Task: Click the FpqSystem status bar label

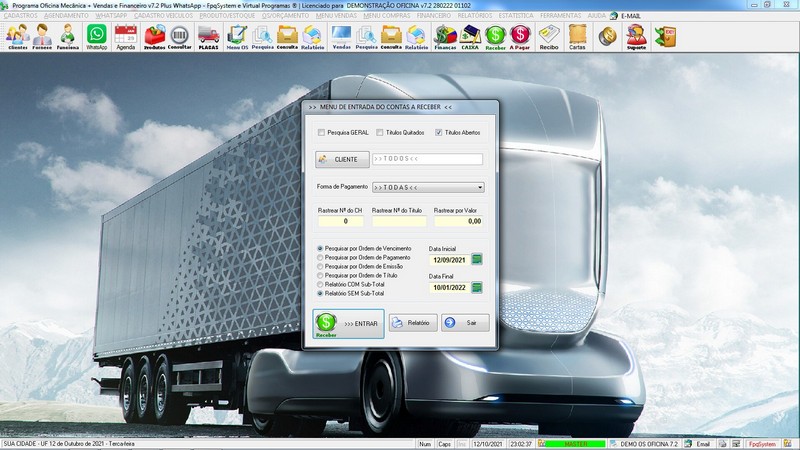Action: (x=762, y=444)
